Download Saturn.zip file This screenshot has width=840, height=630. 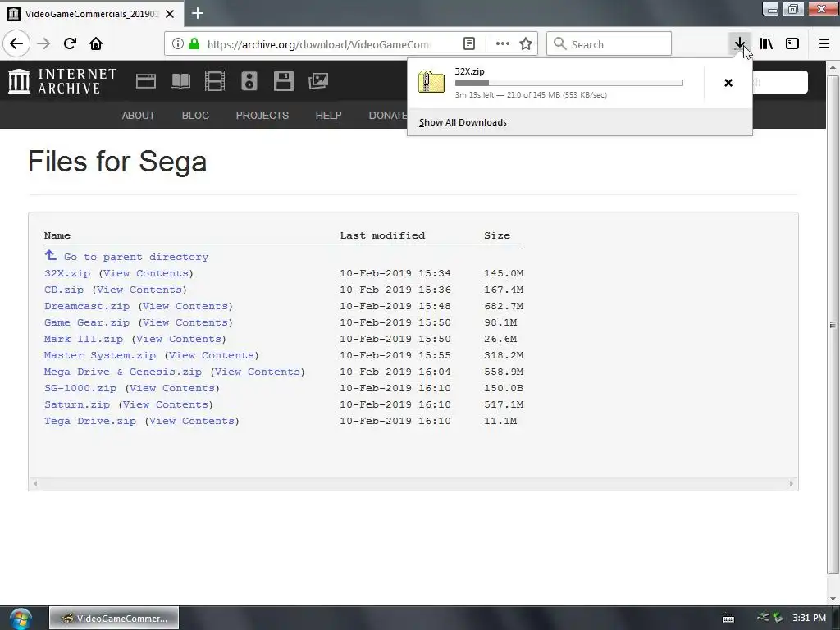pos(77,405)
